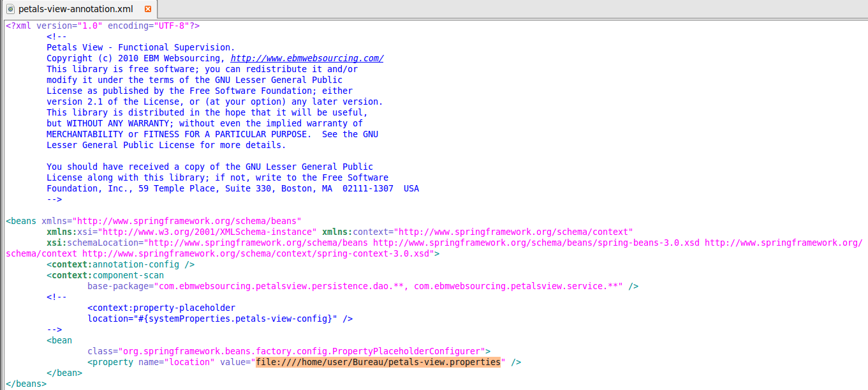This screenshot has height=390, width=868.
Task: Click the XMLSchema-instance namespace URL
Action: click(208, 232)
